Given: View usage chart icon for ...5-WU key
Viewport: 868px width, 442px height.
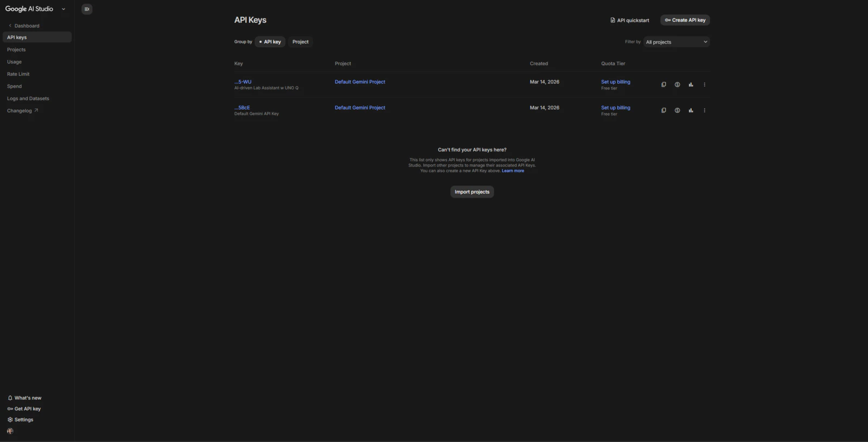Looking at the screenshot, I should pyautogui.click(x=691, y=85).
